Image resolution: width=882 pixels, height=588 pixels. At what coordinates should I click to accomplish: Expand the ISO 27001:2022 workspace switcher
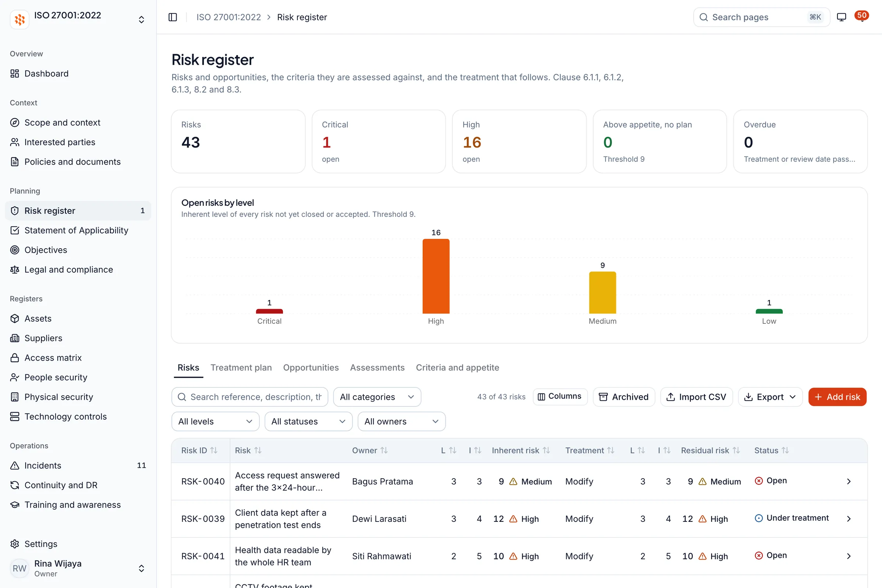78,19
